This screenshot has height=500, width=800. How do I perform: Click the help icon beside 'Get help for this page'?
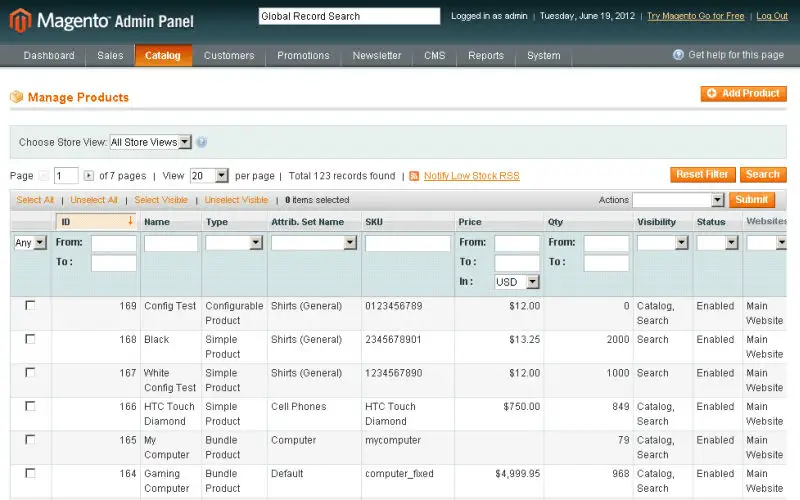point(679,55)
